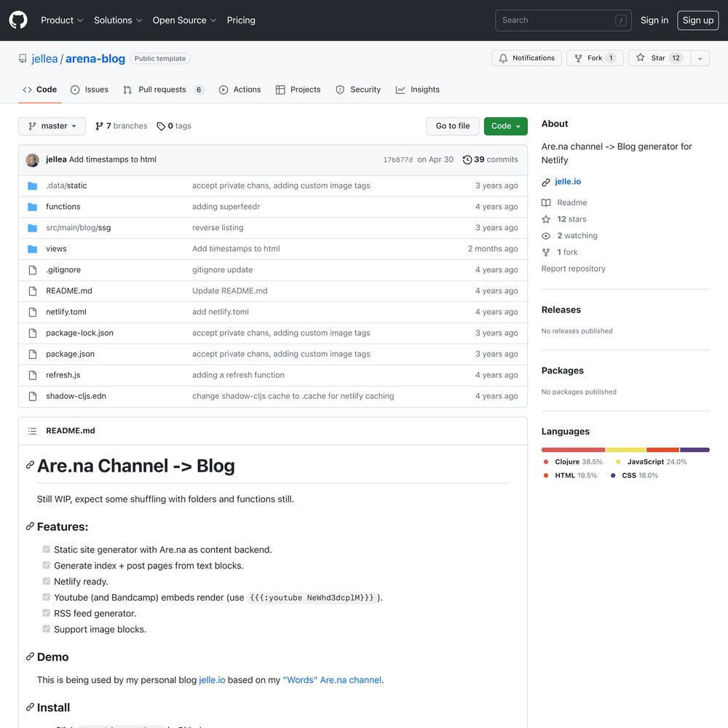Click checkbox for Netlify ready item
The height and width of the screenshot is (728, 728).
pyautogui.click(x=47, y=581)
